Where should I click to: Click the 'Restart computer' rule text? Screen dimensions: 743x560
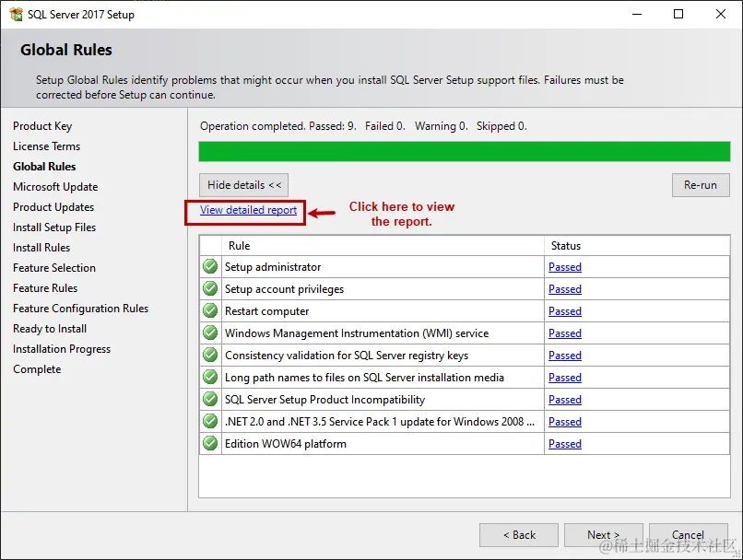coord(266,311)
